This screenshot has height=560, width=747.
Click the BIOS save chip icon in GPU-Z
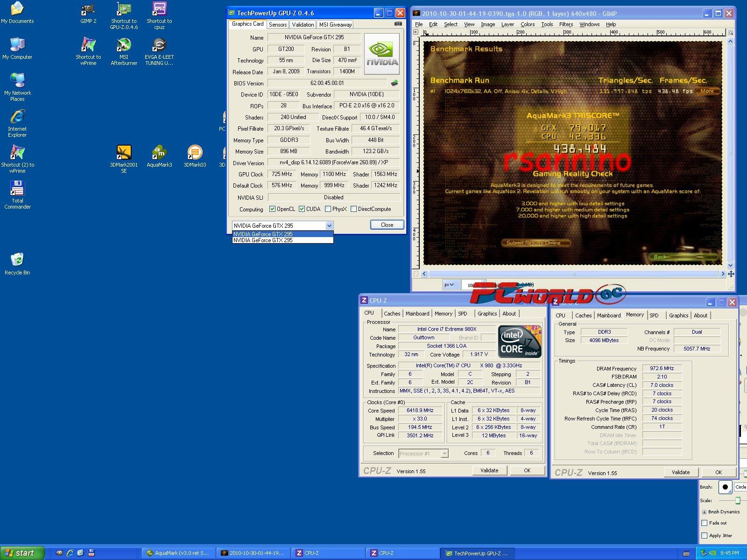point(395,83)
